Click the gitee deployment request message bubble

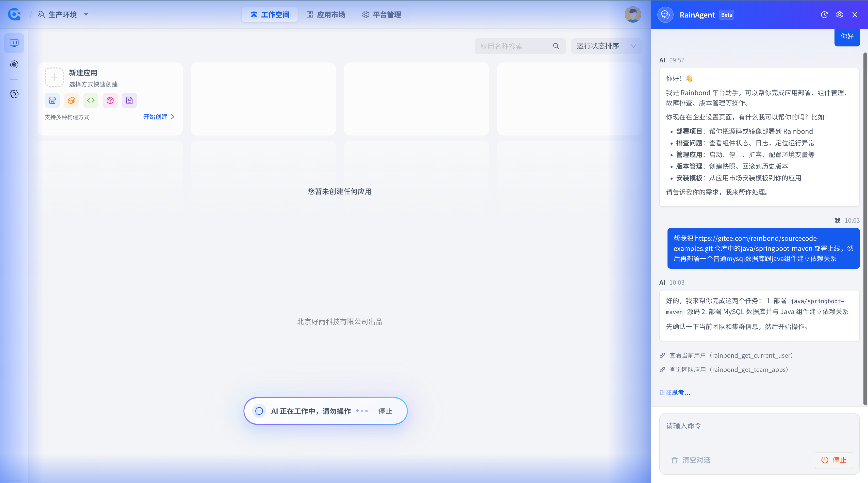[763, 248]
